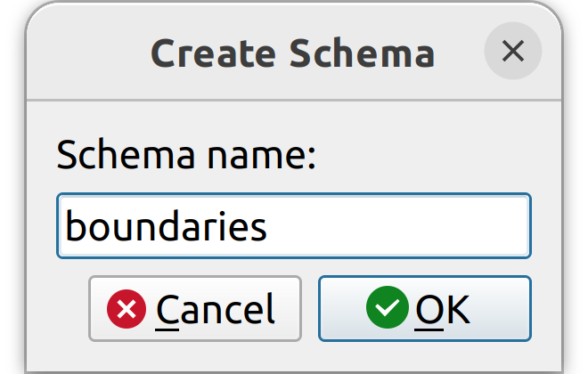This screenshot has height=374, width=588.
Task: Select the green tick beside OK
Action: [x=387, y=308]
